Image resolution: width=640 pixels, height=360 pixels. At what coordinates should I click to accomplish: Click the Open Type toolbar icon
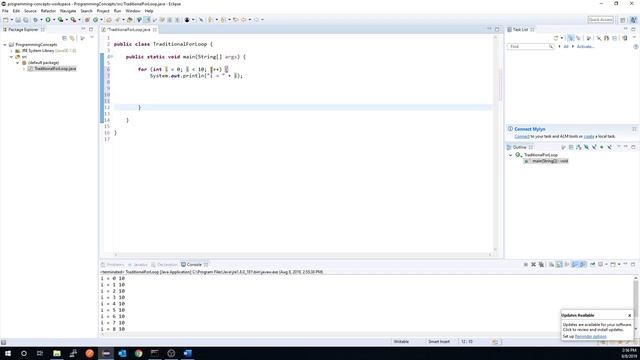click(108, 20)
